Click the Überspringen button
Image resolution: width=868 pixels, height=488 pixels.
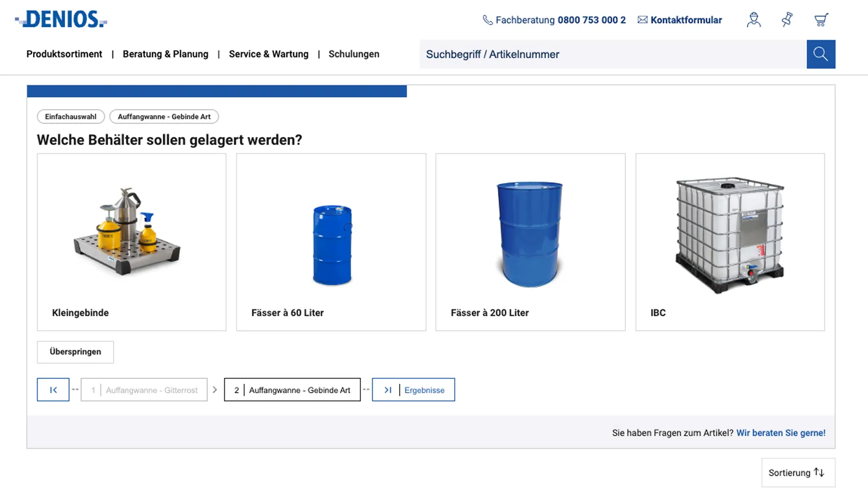click(x=75, y=352)
